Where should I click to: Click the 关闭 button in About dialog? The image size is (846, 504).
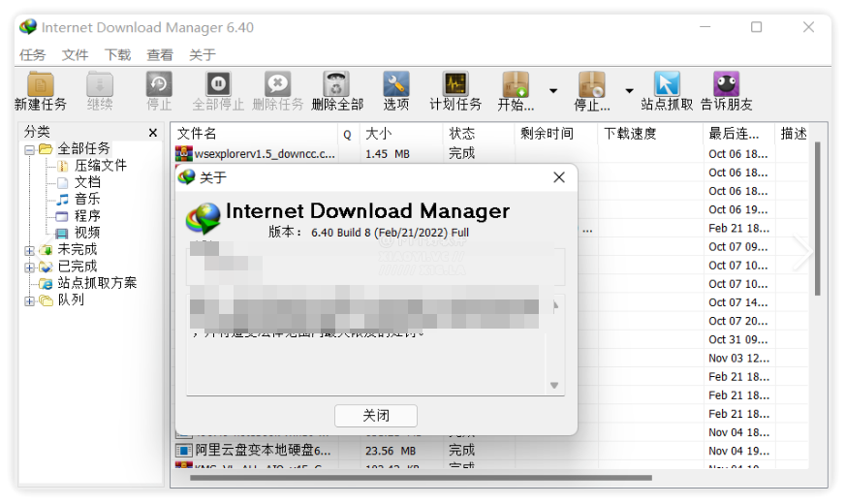click(376, 416)
